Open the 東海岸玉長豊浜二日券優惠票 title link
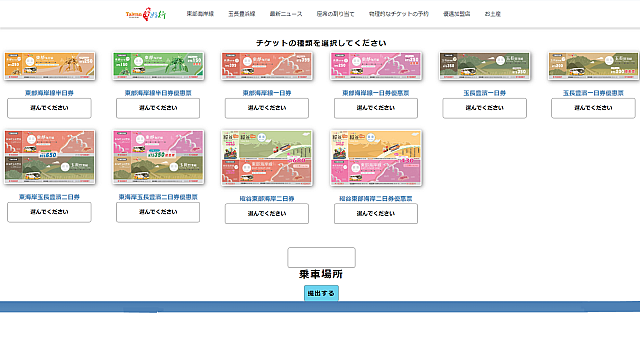The image size is (640, 360). pyautogui.click(x=158, y=197)
